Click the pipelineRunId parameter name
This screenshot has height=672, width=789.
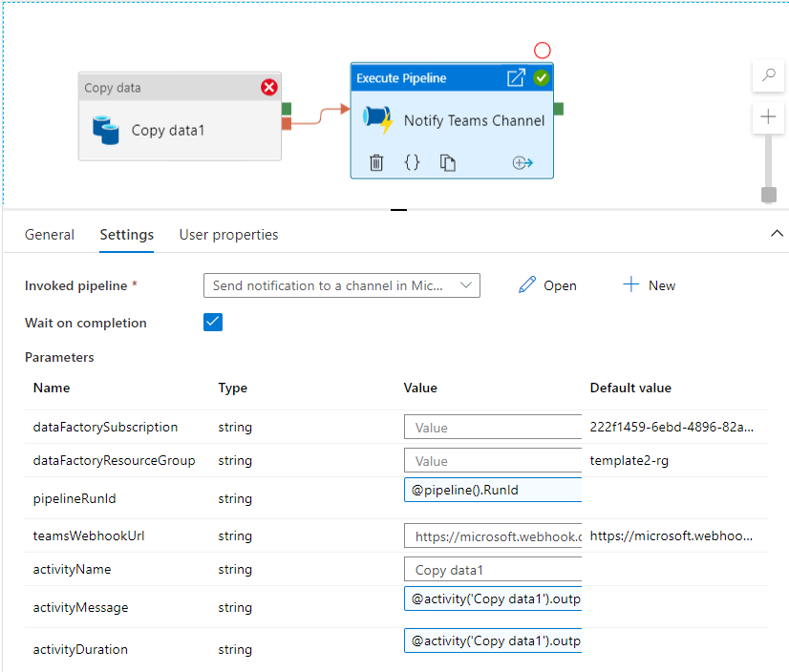75,498
